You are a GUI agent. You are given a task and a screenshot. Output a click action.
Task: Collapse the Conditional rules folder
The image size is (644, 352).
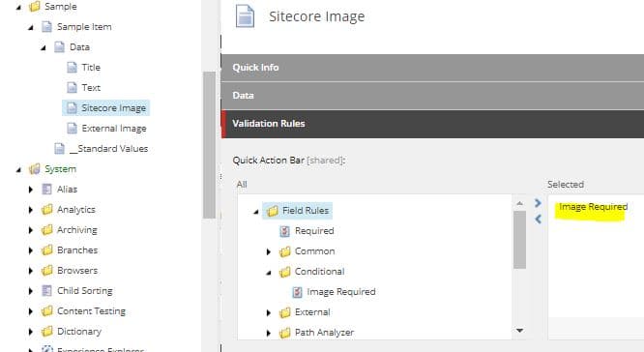click(269, 273)
